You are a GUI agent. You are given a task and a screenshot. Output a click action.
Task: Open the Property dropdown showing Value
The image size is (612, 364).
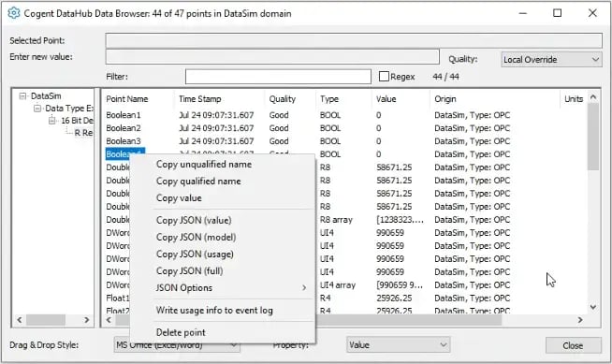point(398,345)
